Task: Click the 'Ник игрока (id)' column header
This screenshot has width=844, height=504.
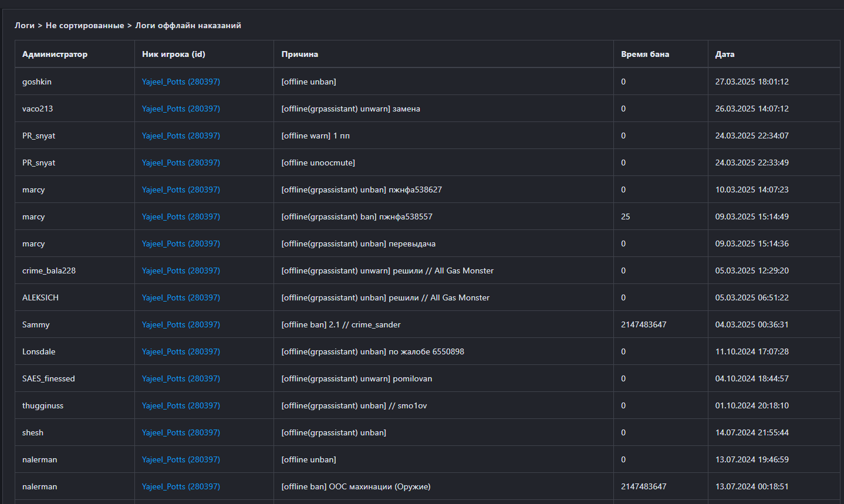Action: click(173, 54)
